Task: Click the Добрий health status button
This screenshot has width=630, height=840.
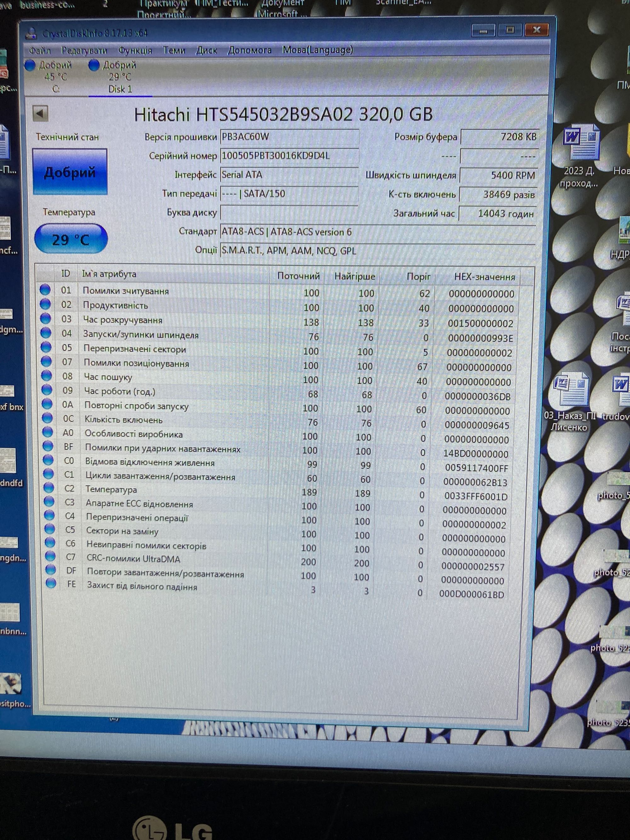Action: [70, 172]
